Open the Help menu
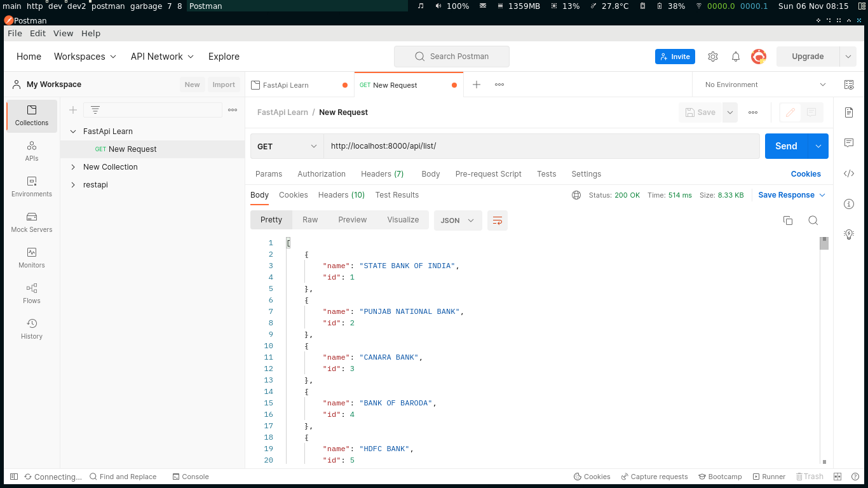This screenshot has height=488, width=868. 91,33
